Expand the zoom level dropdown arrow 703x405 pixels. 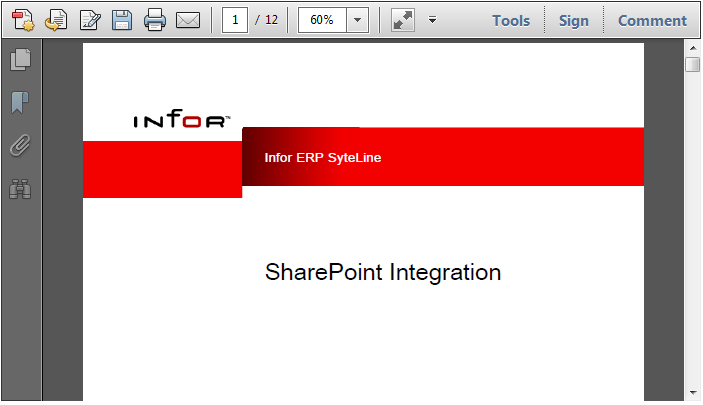[358, 20]
